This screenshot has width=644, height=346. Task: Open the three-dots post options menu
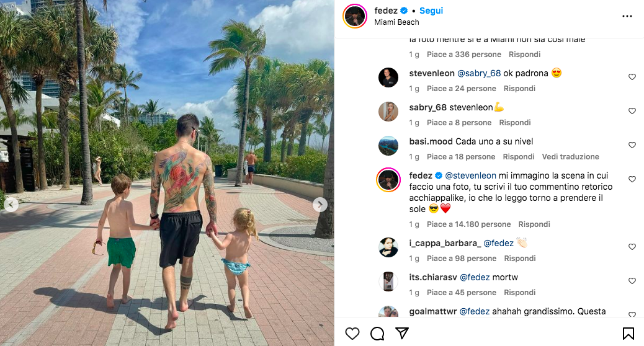627,16
